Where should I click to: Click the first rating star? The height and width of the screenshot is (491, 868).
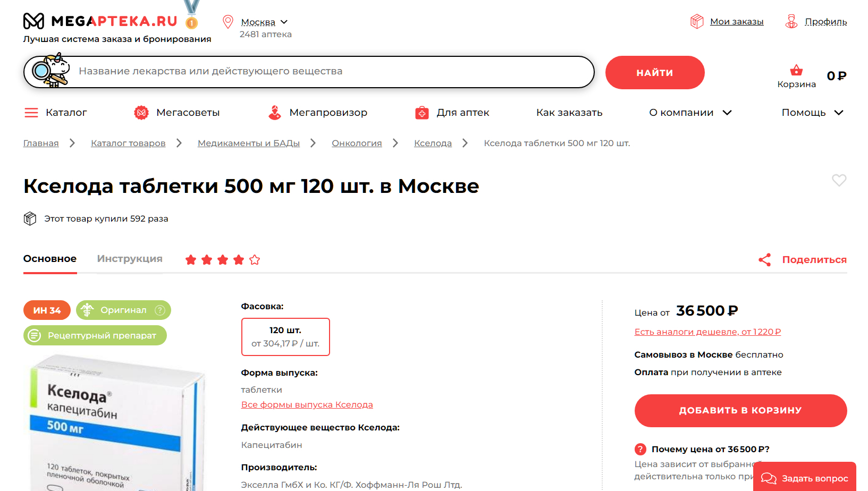(x=191, y=260)
